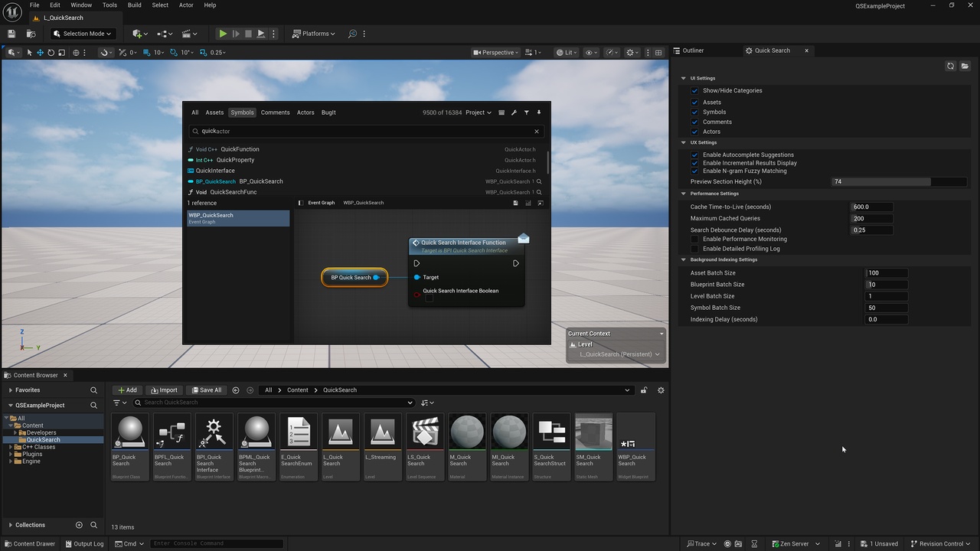Adjust the Preview Section Height slider

click(900, 182)
